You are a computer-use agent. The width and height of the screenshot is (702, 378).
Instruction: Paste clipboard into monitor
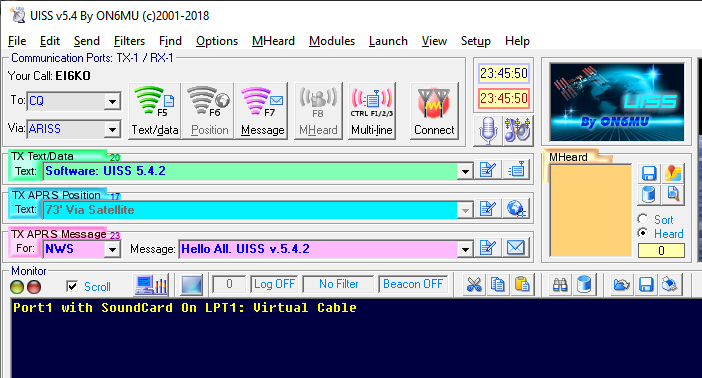click(x=522, y=284)
